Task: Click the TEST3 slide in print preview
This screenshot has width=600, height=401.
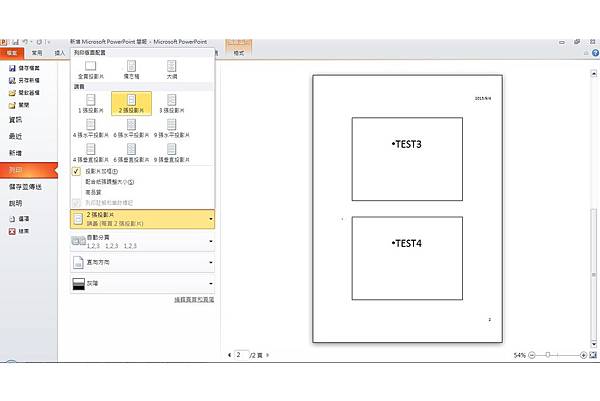Action: (407, 159)
